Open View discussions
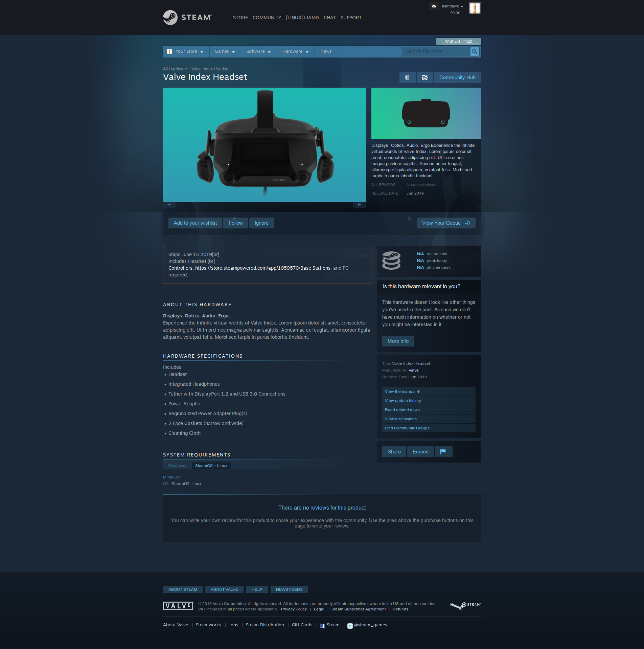The image size is (644, 649). tap(429, 419)
